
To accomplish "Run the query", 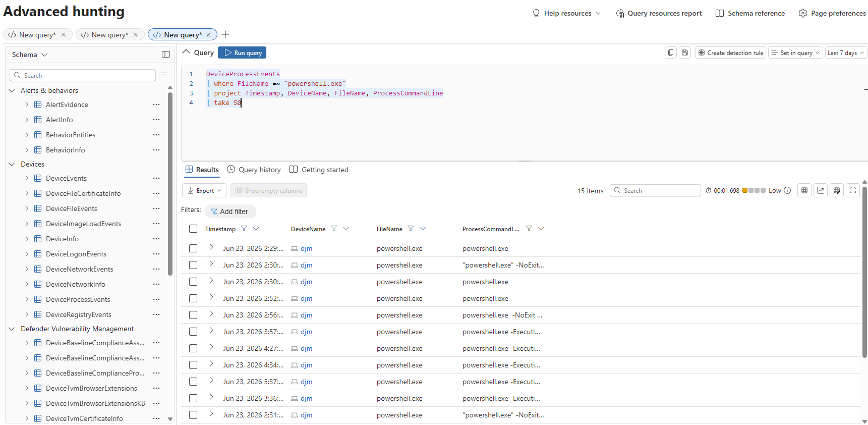I will (242, 52).
